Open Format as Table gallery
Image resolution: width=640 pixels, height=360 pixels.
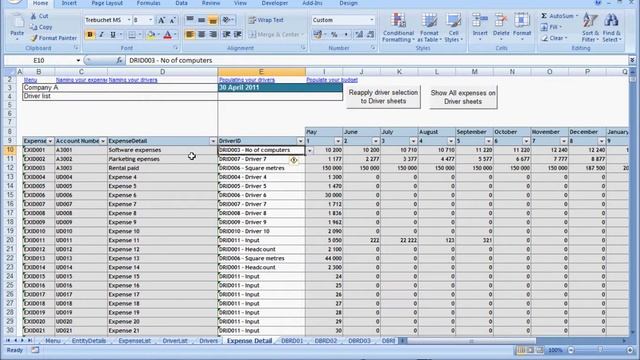coord(429,27)
